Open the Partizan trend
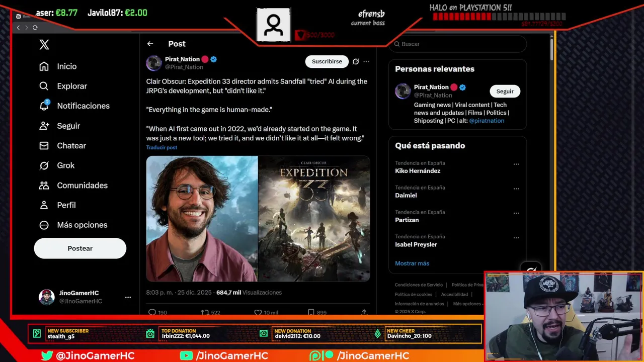The height and width of the screenshot is (362, 644). [x=407, y=220]
